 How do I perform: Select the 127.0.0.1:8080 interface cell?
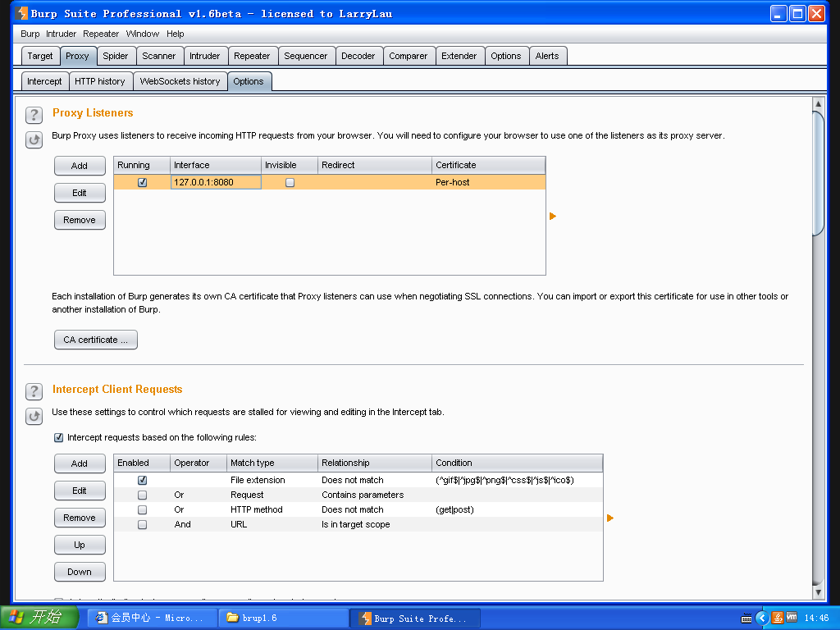(216, 182)
